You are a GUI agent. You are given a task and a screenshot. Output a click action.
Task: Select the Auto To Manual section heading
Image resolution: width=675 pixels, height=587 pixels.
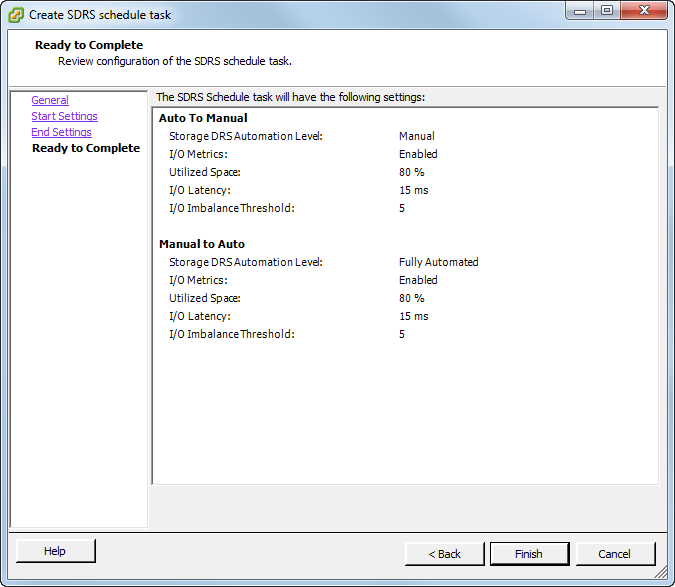(203, 118)
